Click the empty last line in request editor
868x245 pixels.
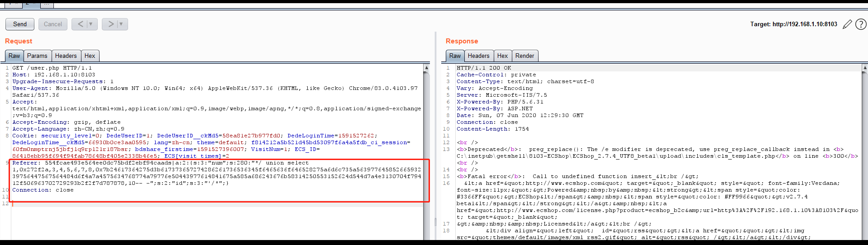pos(217,203)
